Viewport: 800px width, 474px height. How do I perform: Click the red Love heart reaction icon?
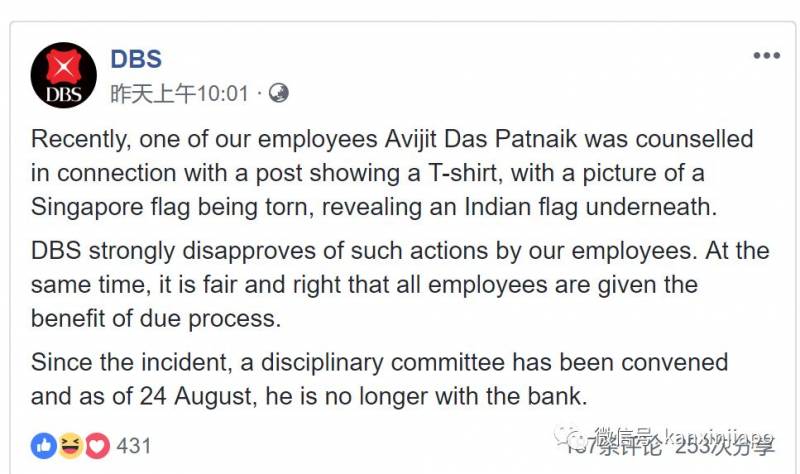96,446
